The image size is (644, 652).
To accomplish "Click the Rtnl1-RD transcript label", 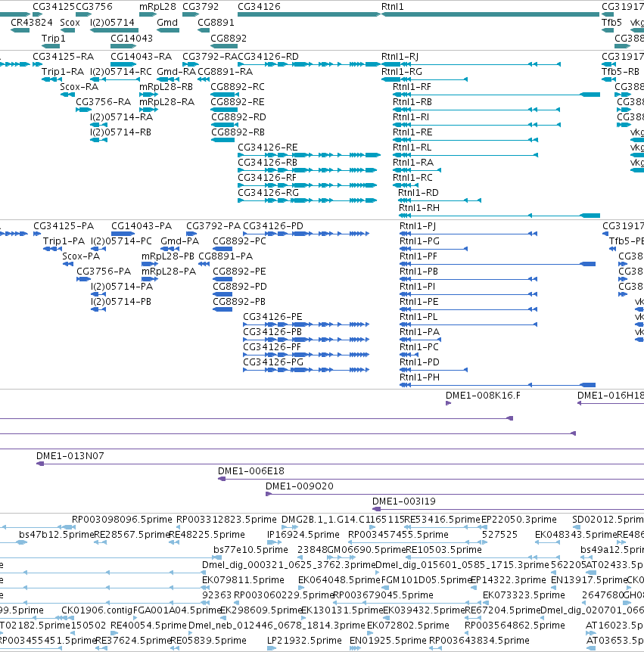I will (418, 193).
